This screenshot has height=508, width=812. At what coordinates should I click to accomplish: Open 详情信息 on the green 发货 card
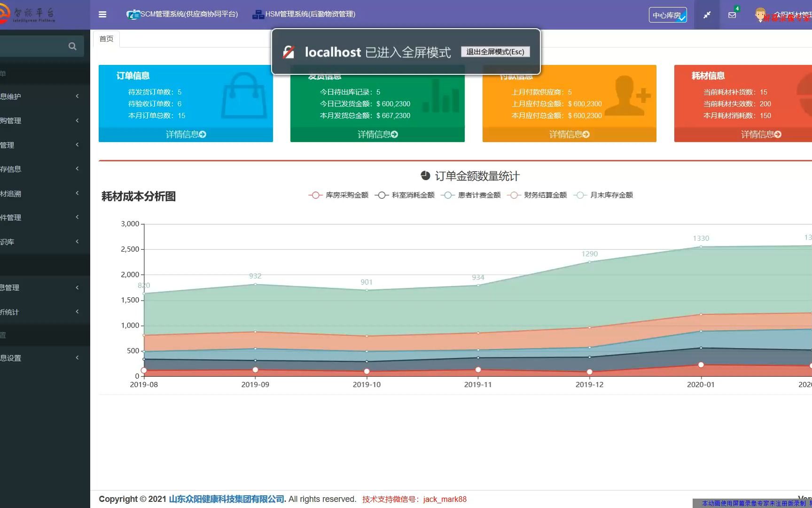tap(377, 135)
